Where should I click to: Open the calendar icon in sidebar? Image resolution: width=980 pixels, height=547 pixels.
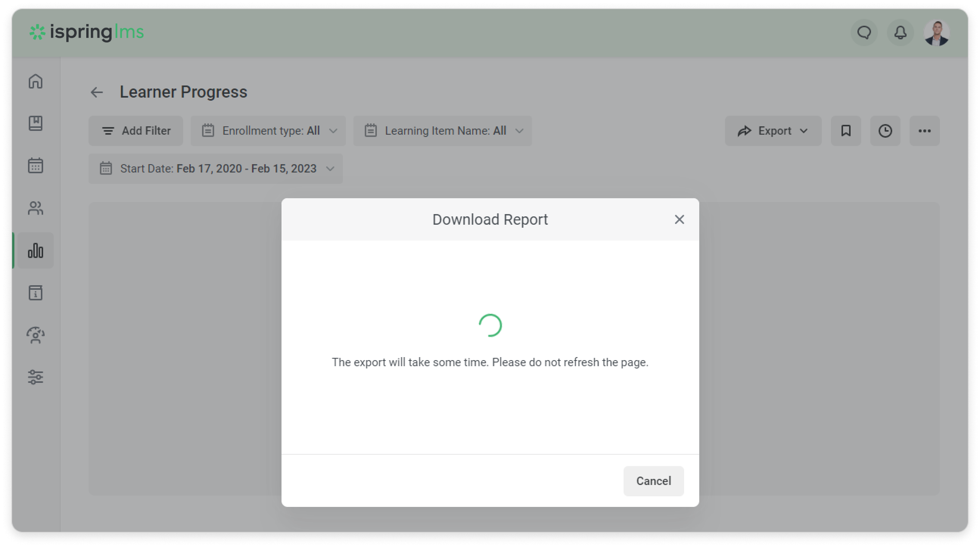pyautogui.click(x=36, y=165)
